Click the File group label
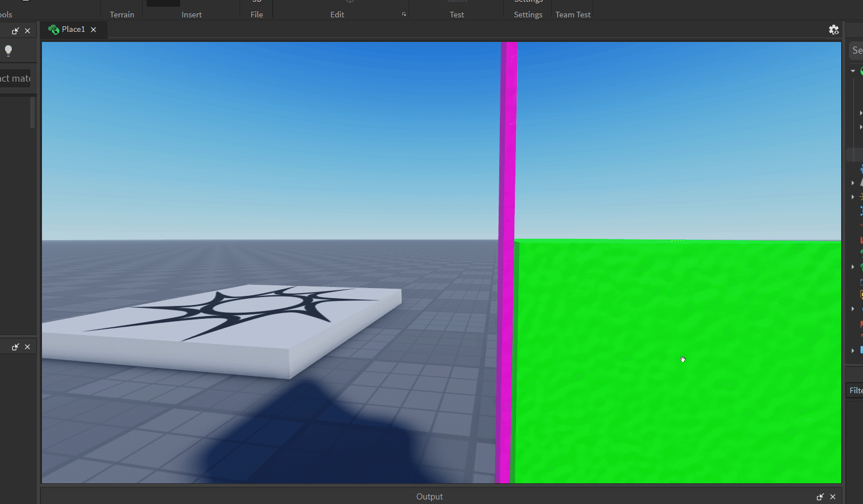 [257, 15]
